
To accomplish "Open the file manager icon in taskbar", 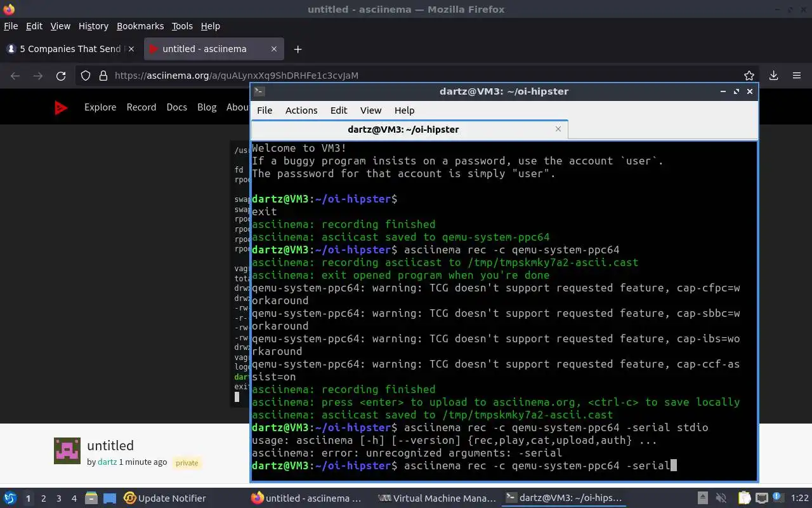I will click(91, 498).
